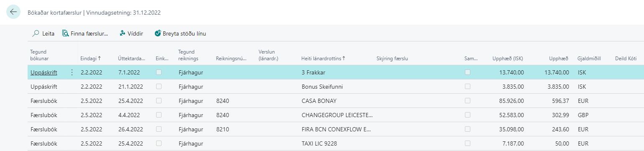The height and width of the screenshot is (151, 644).
Task: Click the Víddir dimensions icon
Action: pyautogui.click(x=123, y=33)
